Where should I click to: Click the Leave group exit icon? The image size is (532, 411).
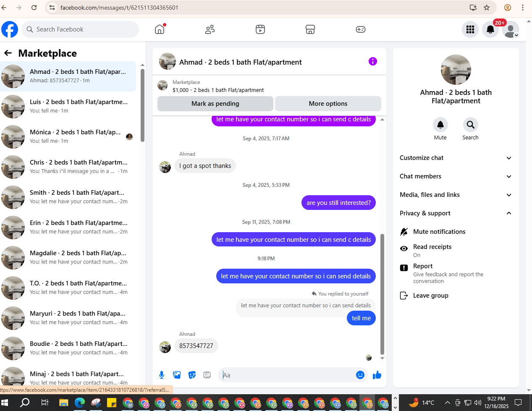pyautogui.click(x=404, y=296)
